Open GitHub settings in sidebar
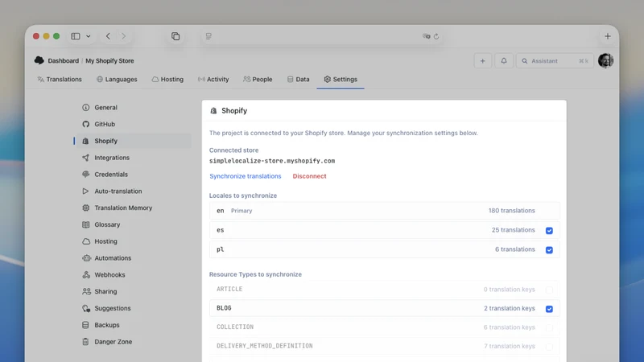The height and width of the screenshot is (362, 644). pyautogui.click(x=105, y=124)
